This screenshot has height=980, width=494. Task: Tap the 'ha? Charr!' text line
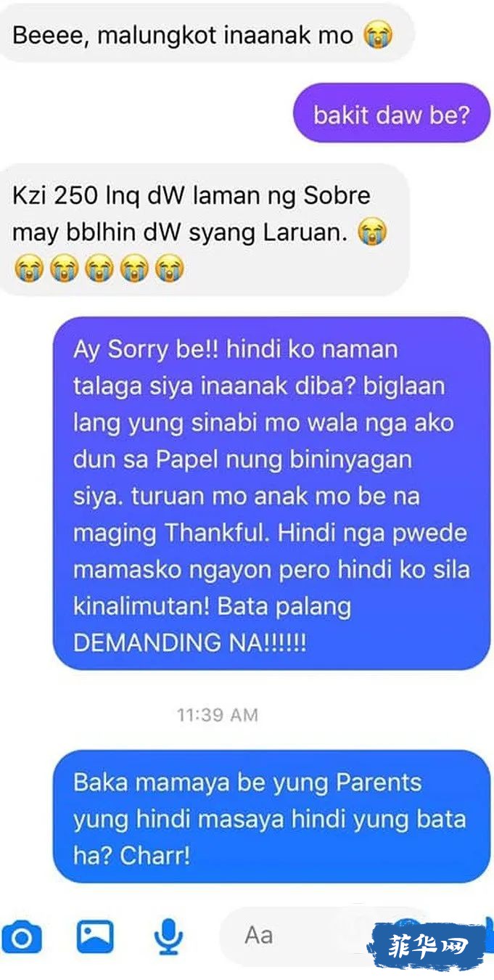pos(131,855)
